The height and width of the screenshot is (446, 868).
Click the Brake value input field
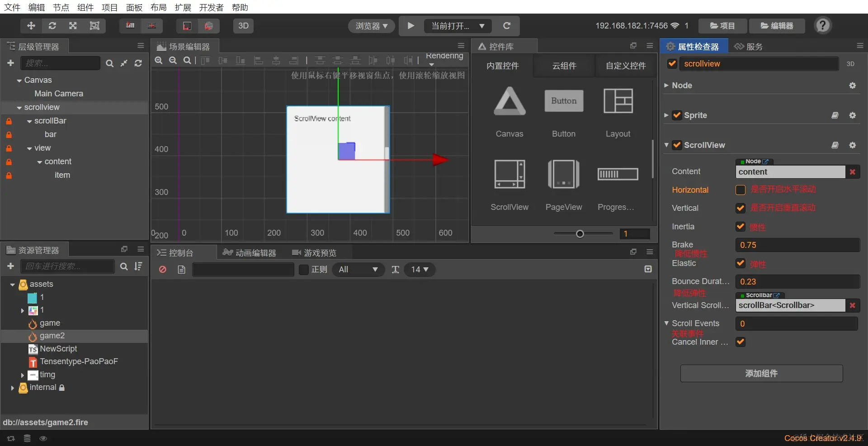[x=797, y=245]
